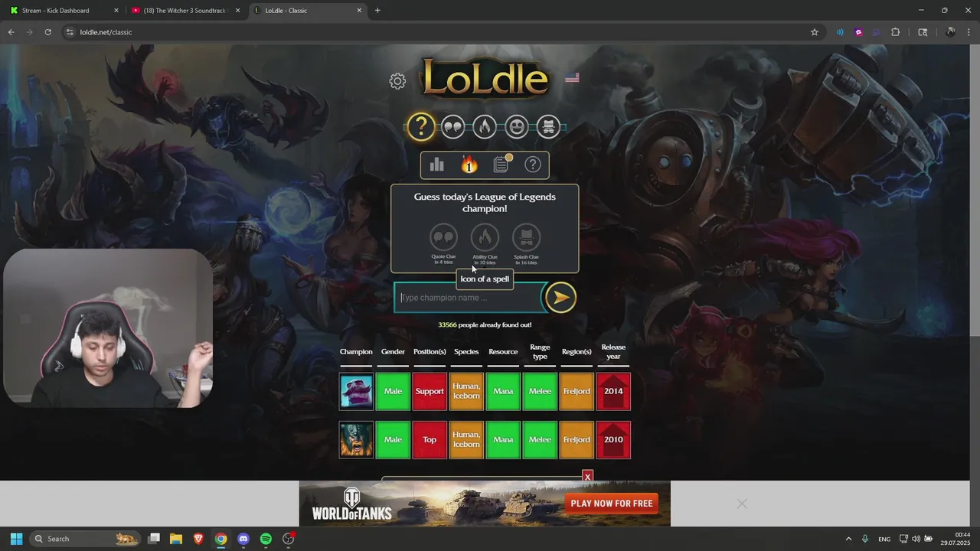Switch to Splash mode icon
Screen dimensions: 980x551
pyautogui.click(x=549, y=127)
